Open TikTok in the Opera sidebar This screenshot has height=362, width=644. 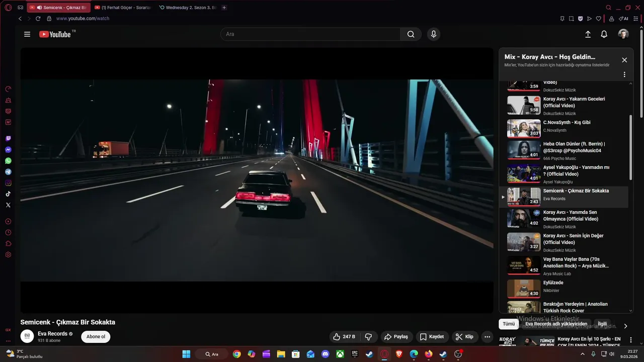(8, 194)
